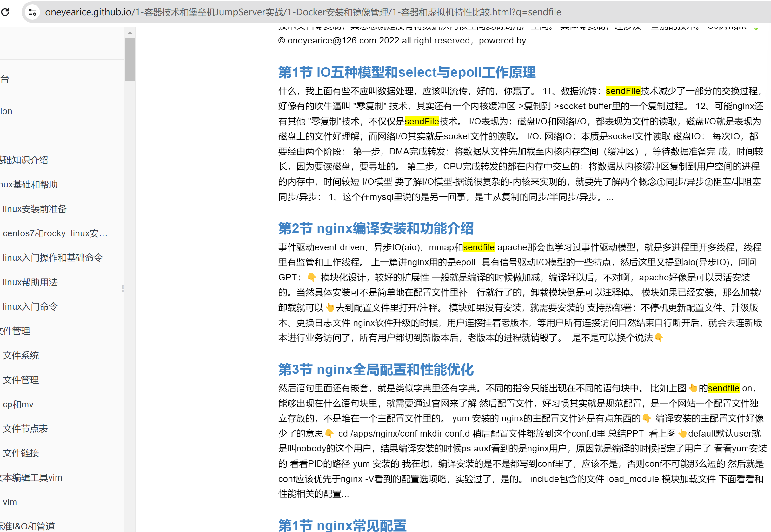Open the IO五种模型和select与epoll工作原理 result
771x532 pixels.
[x=407, y=72]
